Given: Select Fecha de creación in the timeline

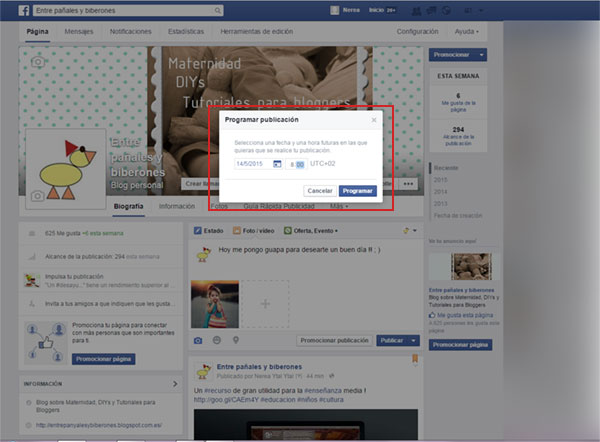Looking at the screenshot, I should click(458, 215).
